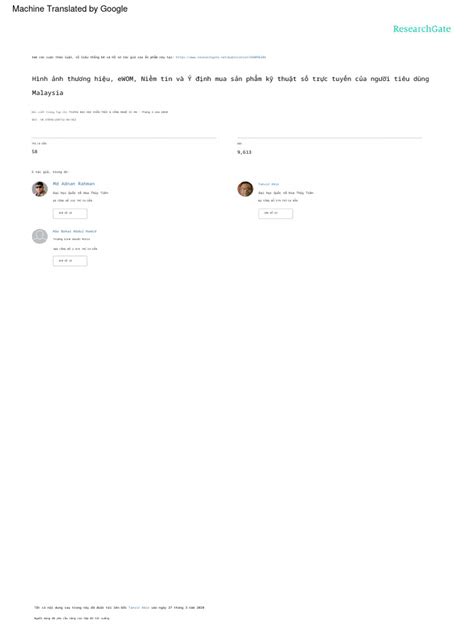Open the researchgate.net publication URL link
Image resolution: width=474 pixels, height=632 pixels.
point(220,57)
